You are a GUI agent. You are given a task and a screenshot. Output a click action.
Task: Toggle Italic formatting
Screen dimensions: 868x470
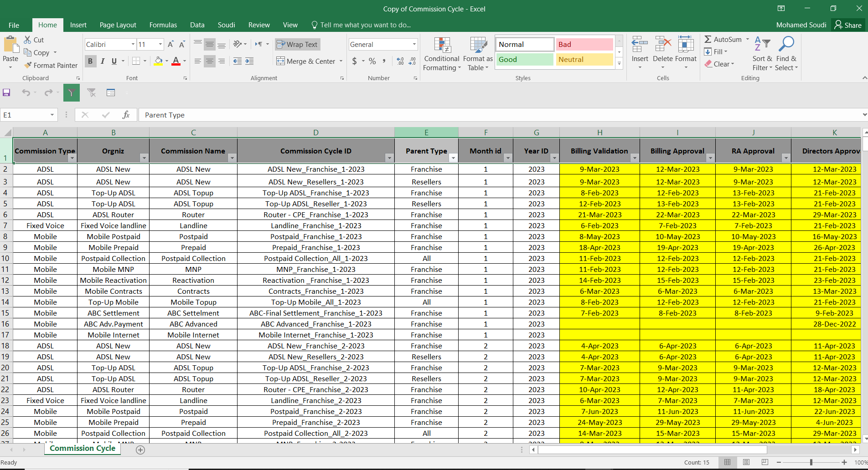[x=103, y=61]
